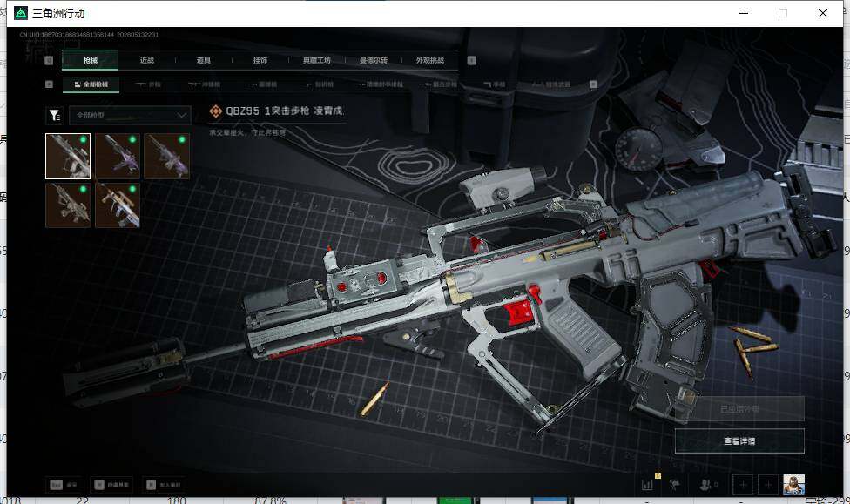Click the key icon at sub-category row end
850x504 pixels.
[x=593, y=84]
